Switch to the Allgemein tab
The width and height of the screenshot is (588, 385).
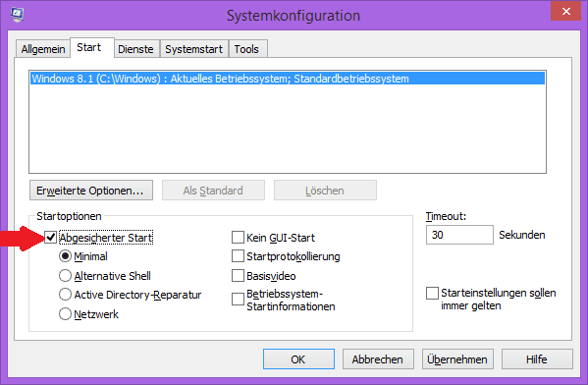pos(43,49)
